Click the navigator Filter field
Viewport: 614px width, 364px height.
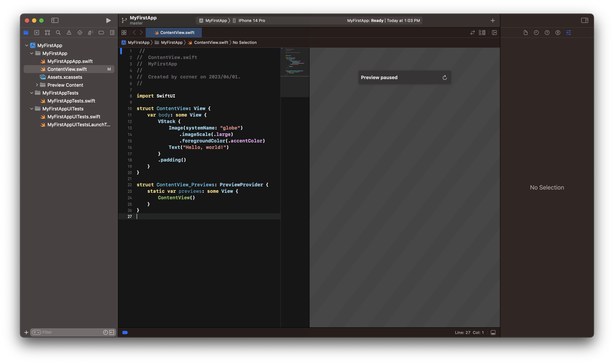click(x=71, y=332)
